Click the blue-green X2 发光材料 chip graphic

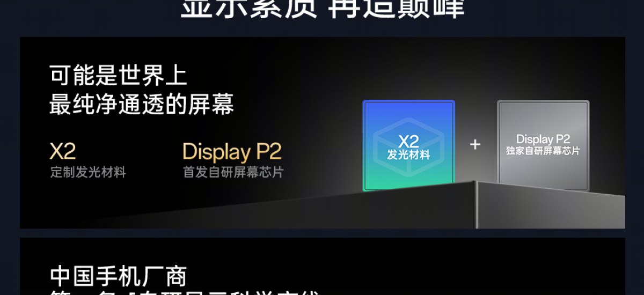click(408, 145)
